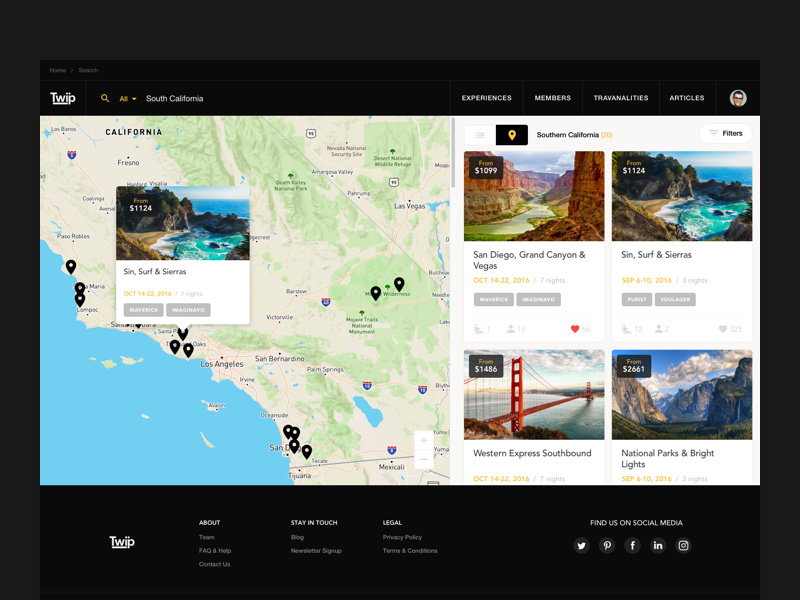The image size is (800, 600).
Task: Click the results panel scrollbar
Action: [453, 153]
